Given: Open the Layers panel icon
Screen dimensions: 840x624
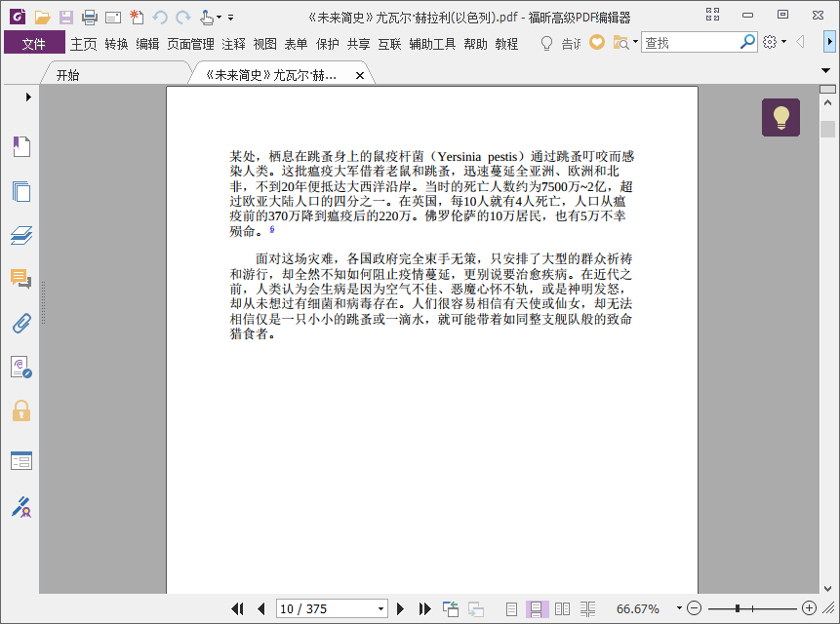Looking at the screenshot, I should [21, 235].
